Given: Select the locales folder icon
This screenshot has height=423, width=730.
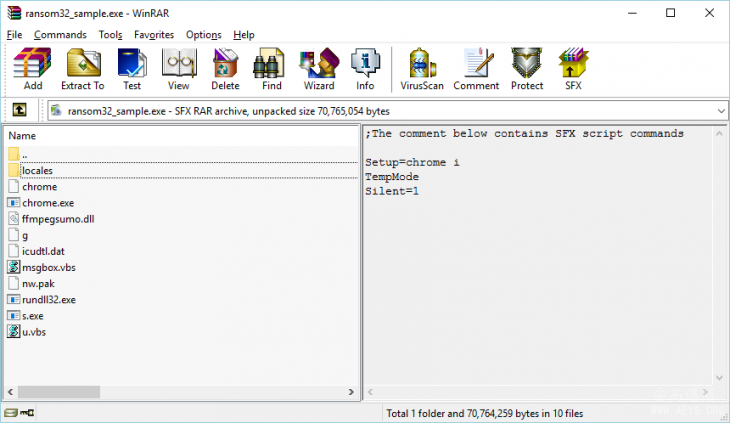Looking at the screenshot, I should [14, 170].
